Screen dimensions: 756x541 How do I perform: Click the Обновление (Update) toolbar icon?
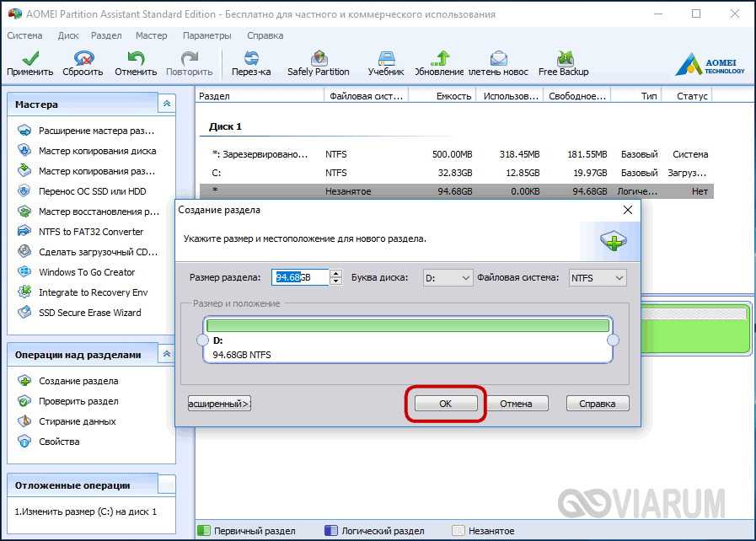coord(438,63)
